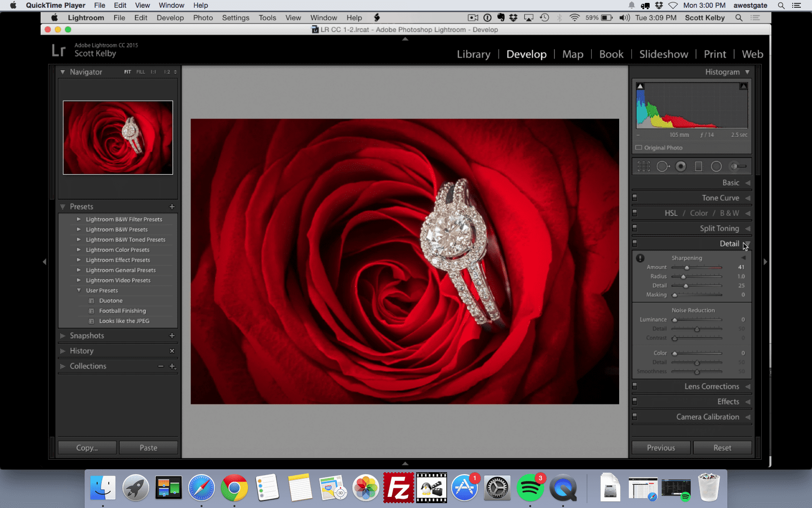This screenshot has height=508, width=812.
Task: Switch to the Library module
Action: tap(473, 54)
